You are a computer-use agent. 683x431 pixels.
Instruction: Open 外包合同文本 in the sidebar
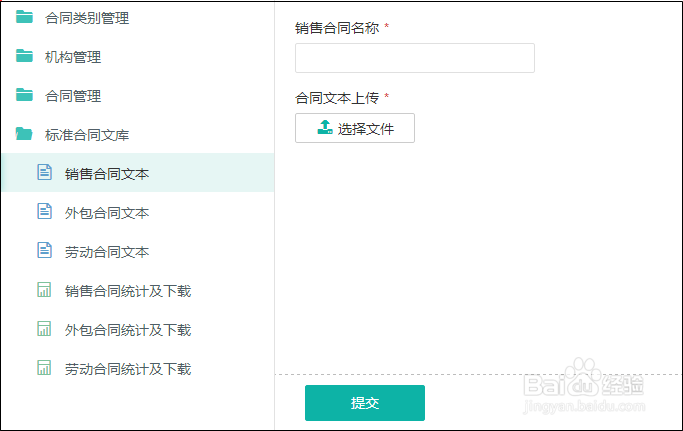(x=107, y=213)
